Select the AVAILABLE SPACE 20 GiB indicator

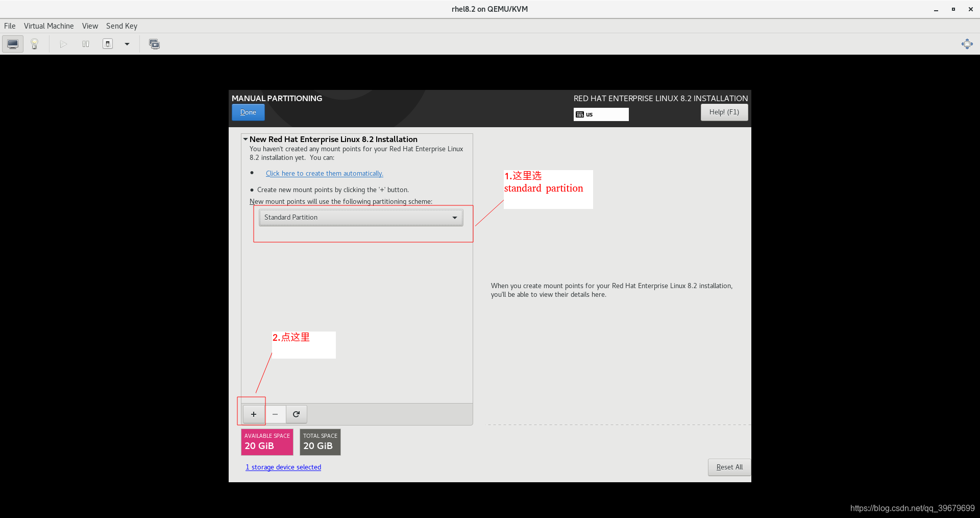point(267,442)
